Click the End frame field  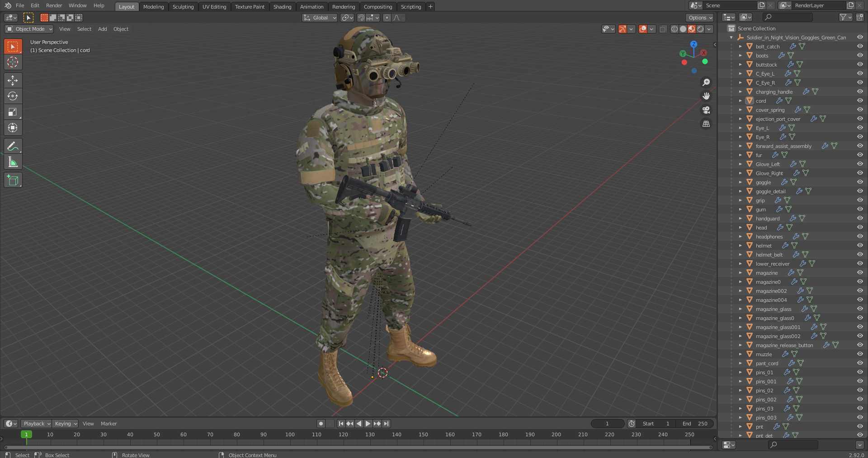[695, 424]
